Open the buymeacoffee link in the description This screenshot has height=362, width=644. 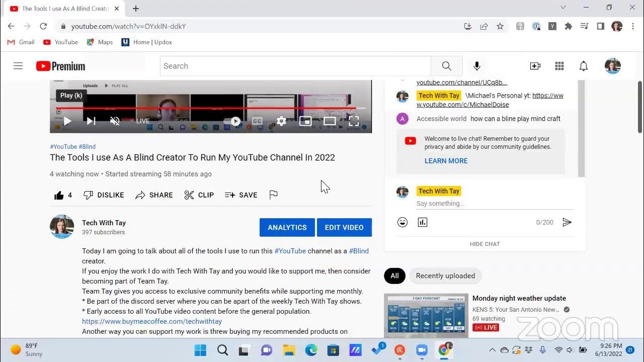152,321
